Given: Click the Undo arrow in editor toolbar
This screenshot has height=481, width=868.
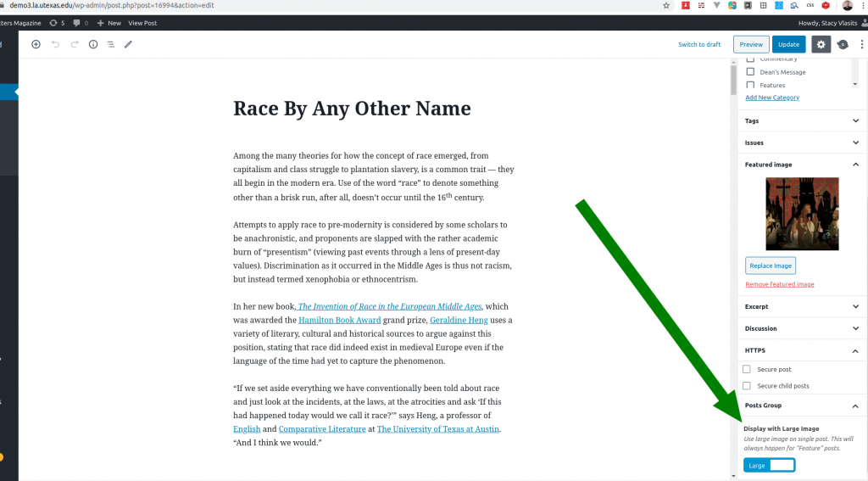Looking at the screenshot, I should click(55, 44).
